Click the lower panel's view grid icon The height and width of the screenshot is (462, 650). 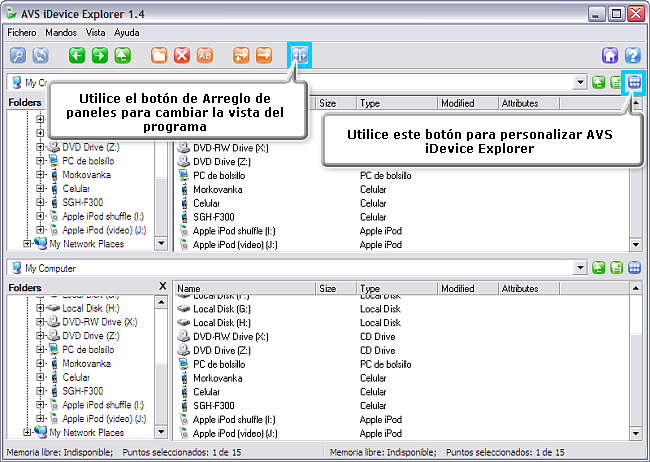click(x=634, y=268)
